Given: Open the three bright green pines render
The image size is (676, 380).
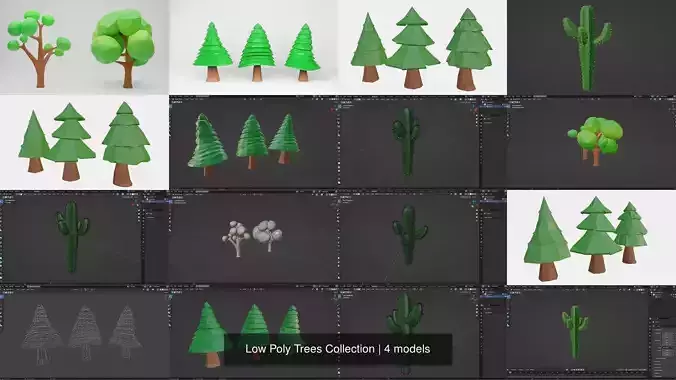Looking at the screenshot, I should tap(254, 47).
